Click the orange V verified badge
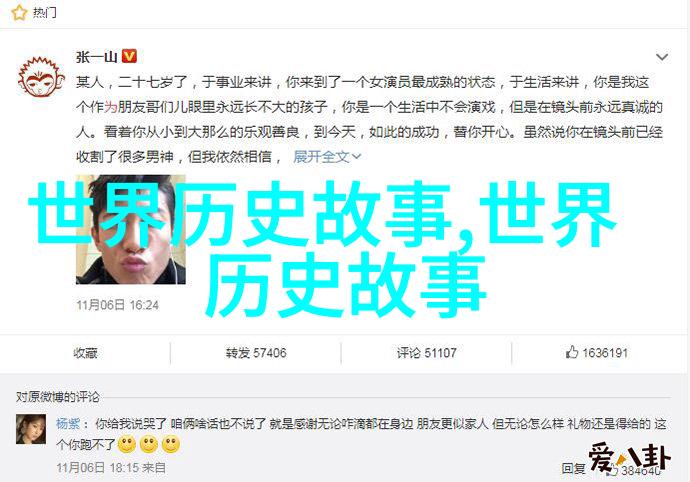This screenshot has height=482, width=690. click(x=129, y=56)
